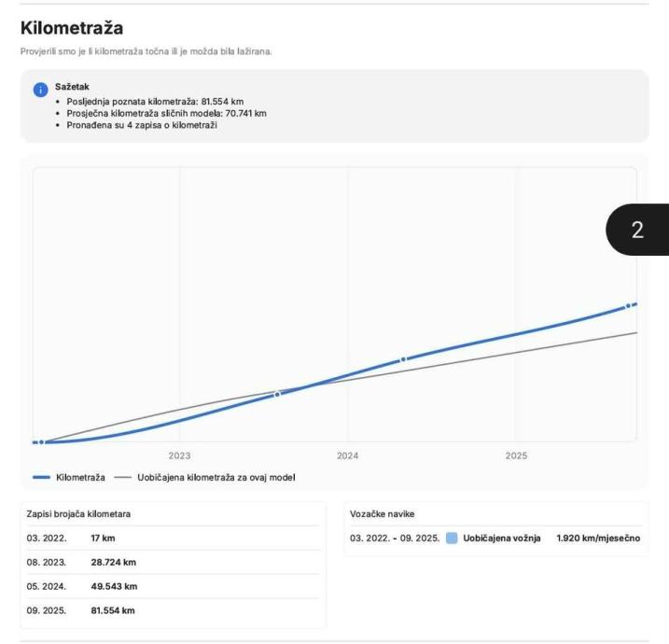This screenshot has height=644, width=669.
Task: Click the Vozačke navike header
Action: [383, 514]
